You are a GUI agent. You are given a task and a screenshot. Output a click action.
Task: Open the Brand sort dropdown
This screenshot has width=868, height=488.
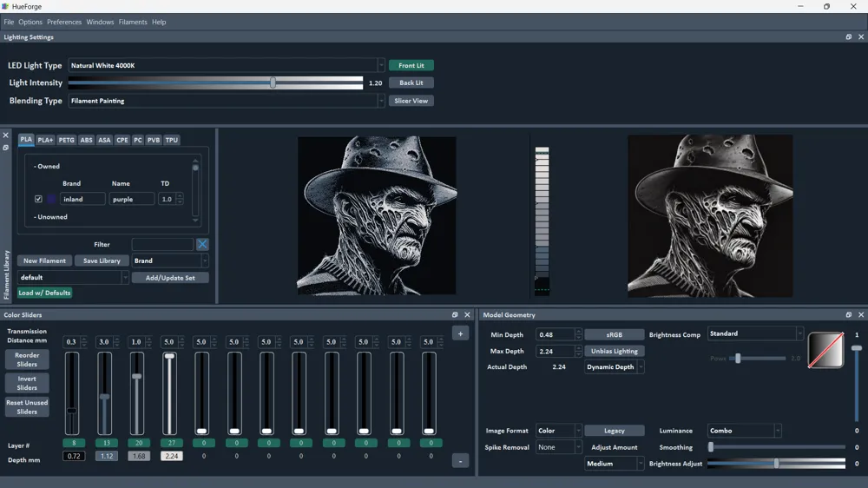point(170,260)
